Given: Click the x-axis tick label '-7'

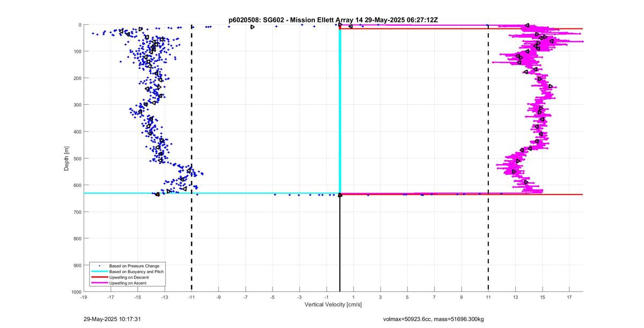Looking at the screenshot, I should coord(245,297).
